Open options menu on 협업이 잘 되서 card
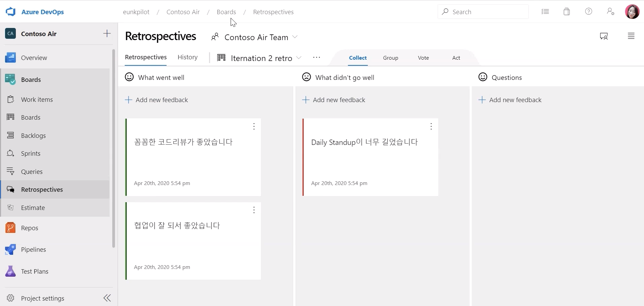This screenshot has height=306, width=644. [254, 210]
